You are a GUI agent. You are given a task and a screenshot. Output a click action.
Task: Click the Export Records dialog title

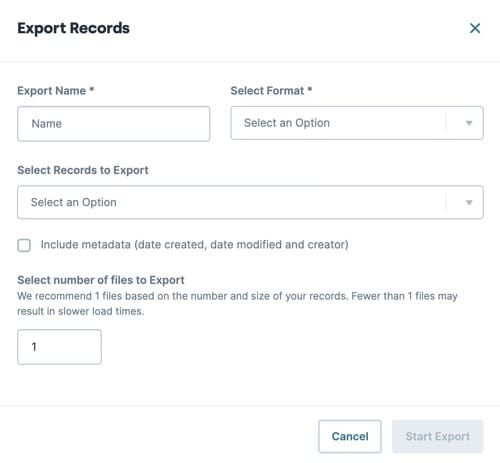73,28
